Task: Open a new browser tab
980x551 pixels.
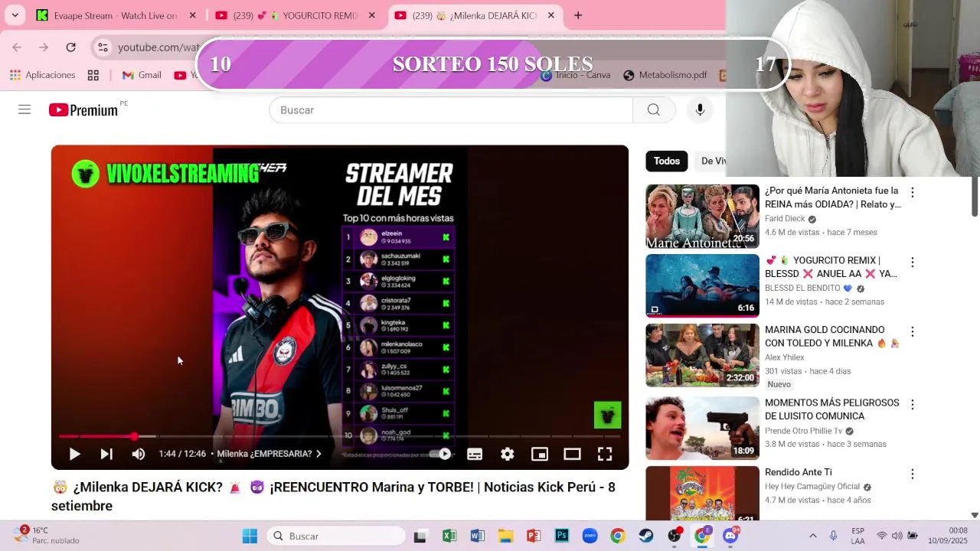Action: coord(578,15)
